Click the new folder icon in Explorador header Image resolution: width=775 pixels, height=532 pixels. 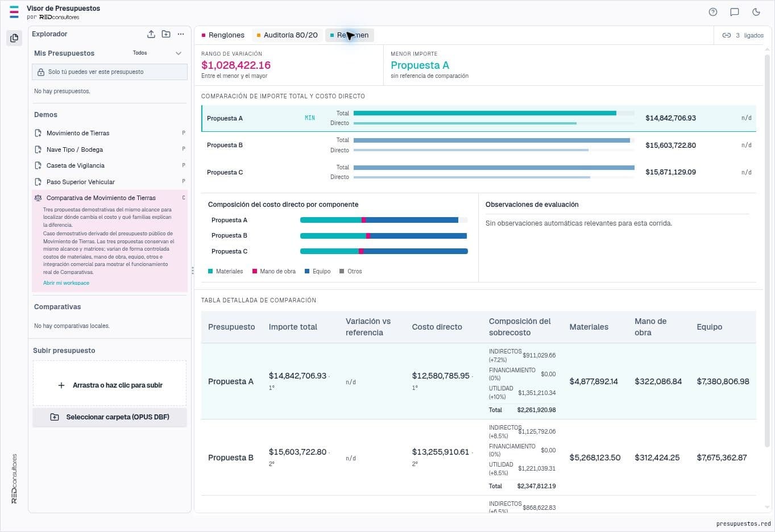click(166, 34)
